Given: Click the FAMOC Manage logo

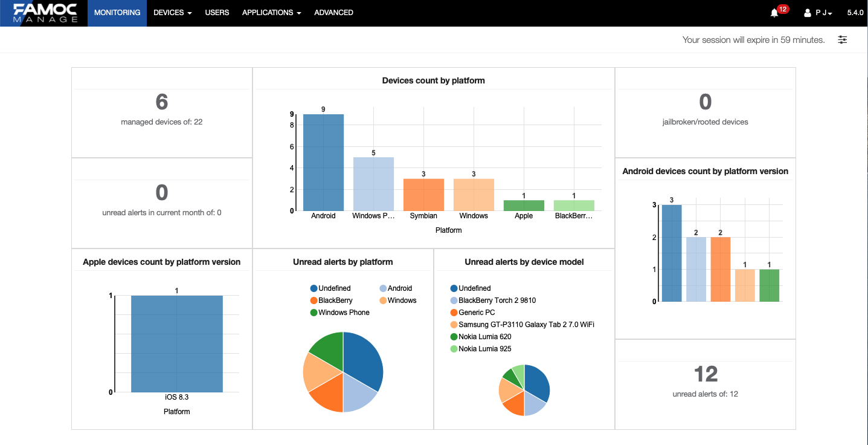Looking at the screenshot, I should (x=45, y=13).
